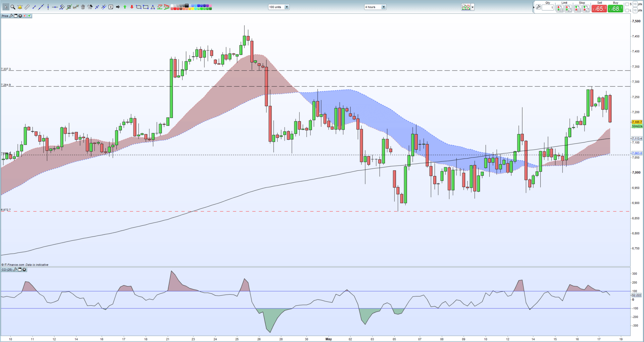Place a green up arrow marker
The height and width of the screenshot is (342, 644).
(125, 7)
